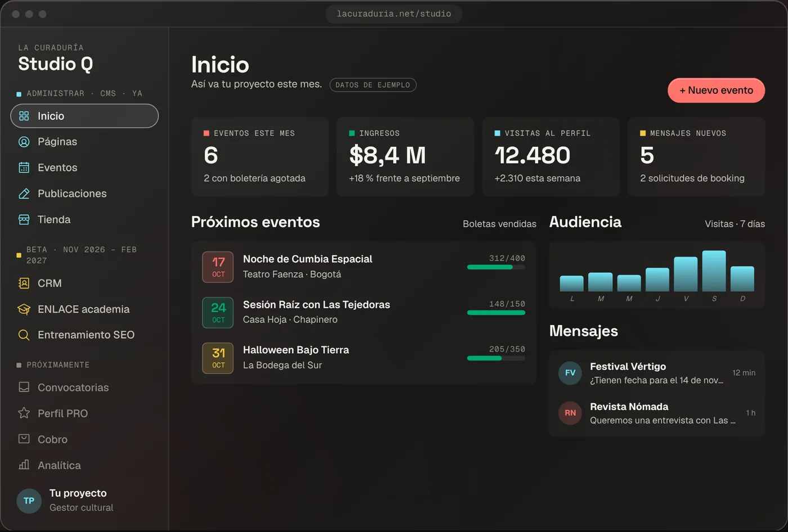
Task: Click the 17 OCT date badge
Action: pos(218,267)
